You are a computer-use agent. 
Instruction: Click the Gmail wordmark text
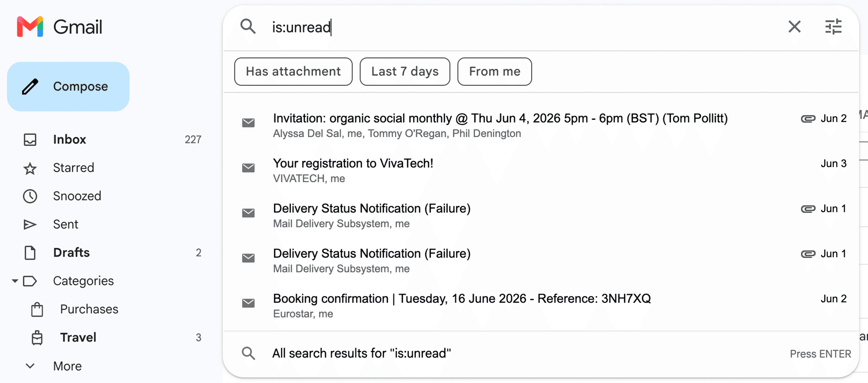pyautogui.click(x=78, y=27)
